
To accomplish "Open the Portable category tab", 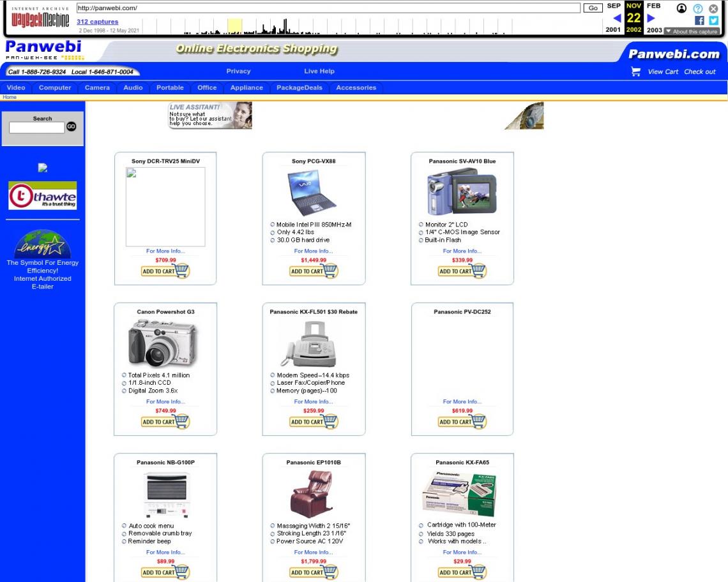I will tap(170, 87).
